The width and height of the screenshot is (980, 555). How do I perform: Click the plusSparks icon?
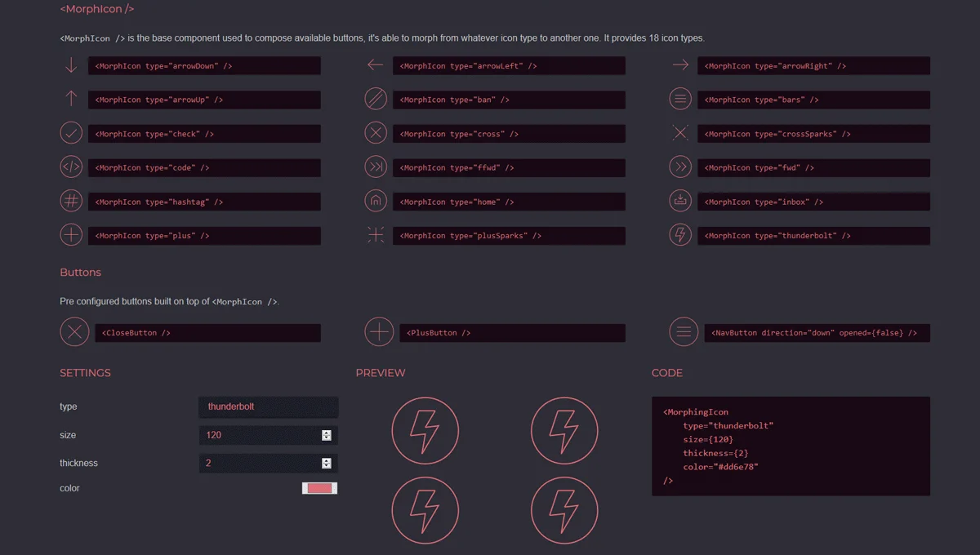[376, 235]
